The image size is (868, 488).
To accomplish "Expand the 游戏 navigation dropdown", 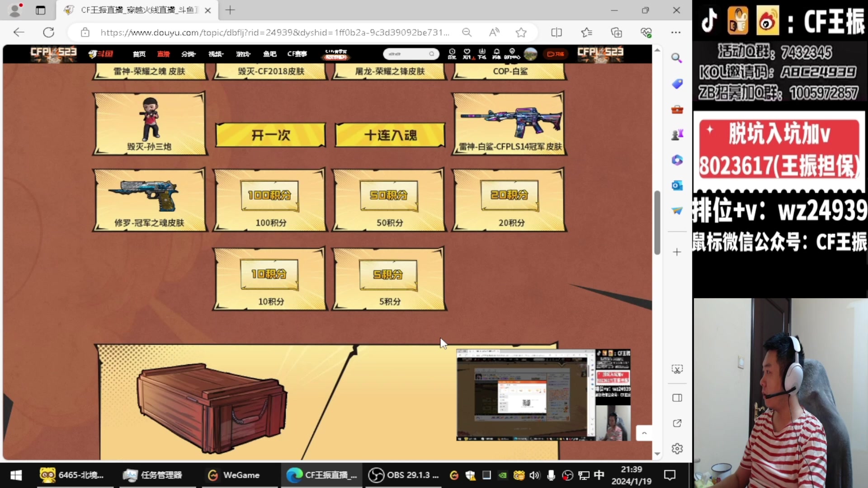I will coord(243,54).
